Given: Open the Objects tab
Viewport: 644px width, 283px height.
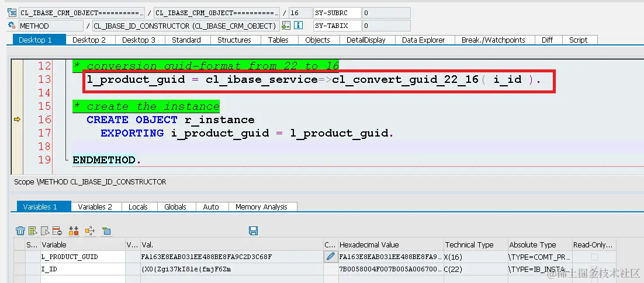Looking at the screenshot, I should point(317,40).
